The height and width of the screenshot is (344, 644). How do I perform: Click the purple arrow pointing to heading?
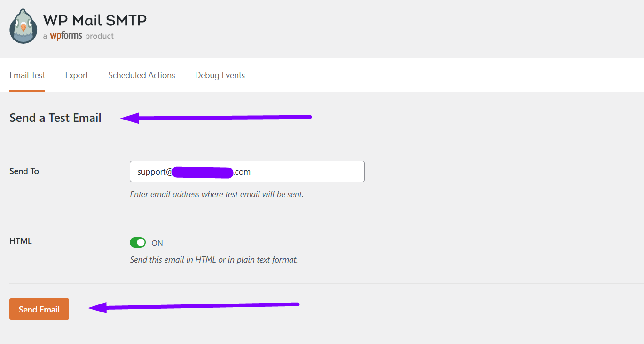(216, 118)
